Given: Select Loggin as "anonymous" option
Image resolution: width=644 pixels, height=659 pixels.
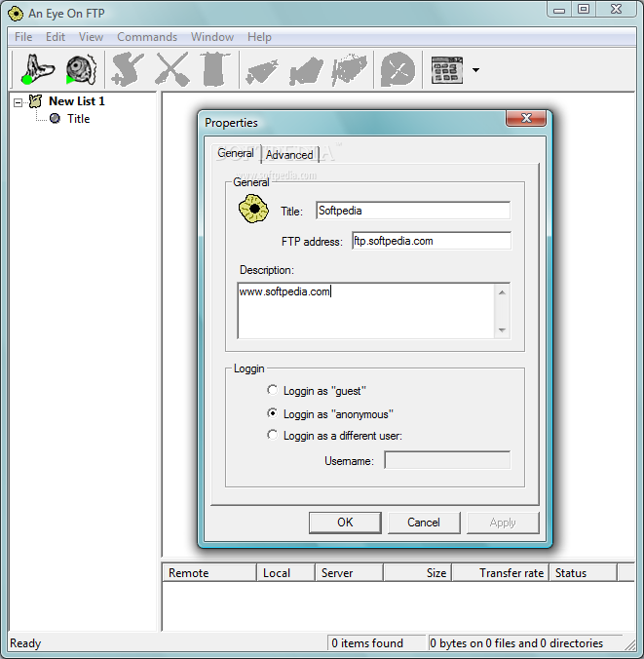Looking at the screenshot, I should point(330,414).
